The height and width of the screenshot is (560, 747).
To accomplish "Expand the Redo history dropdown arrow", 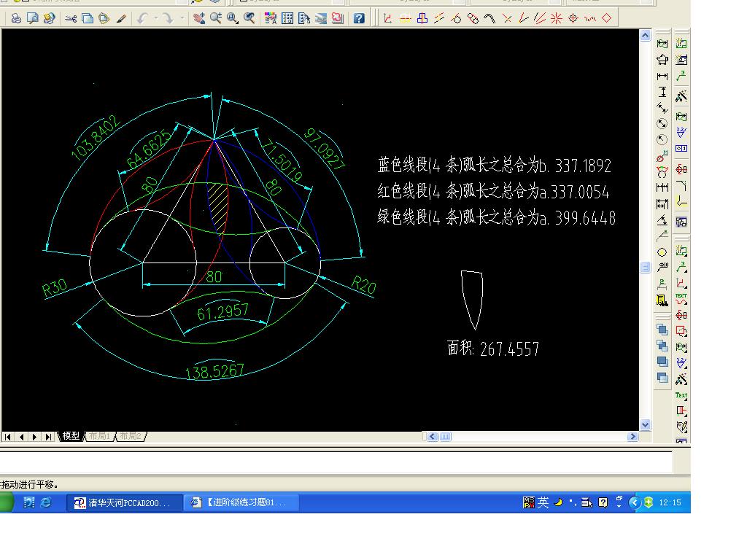I will pyautogui.click(x=182, y=18).
